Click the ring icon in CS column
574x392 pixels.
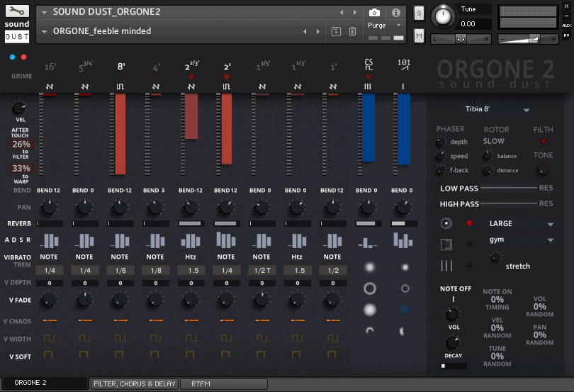click(x=370, y=289)
